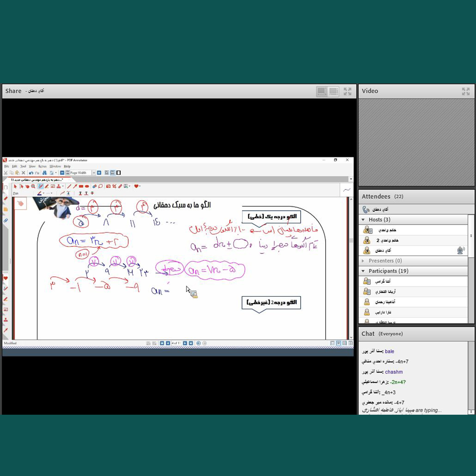Select the Line drawing tool
476x476 pixels.
[x=69, y=186]
